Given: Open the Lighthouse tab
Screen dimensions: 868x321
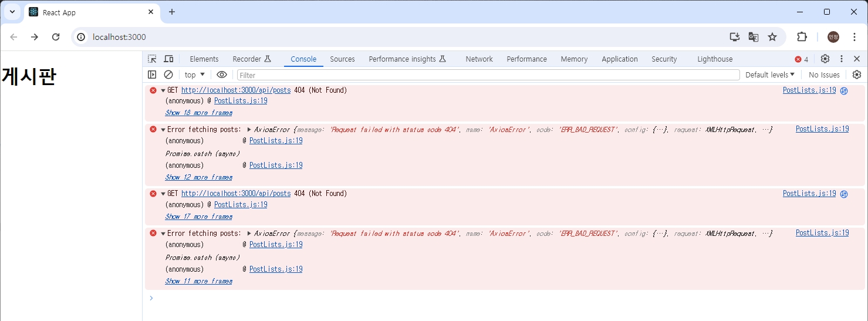Looking at the screenshot, I should tap(715, 59).
